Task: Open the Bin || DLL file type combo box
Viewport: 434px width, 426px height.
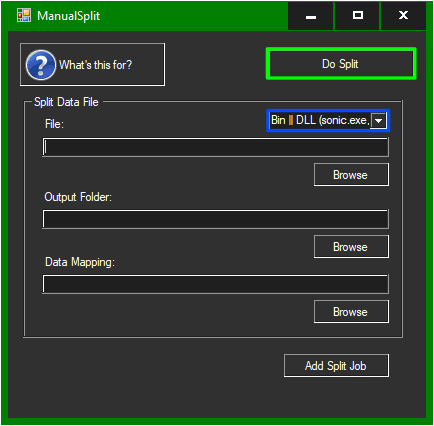Action: (x=328, y=120)
